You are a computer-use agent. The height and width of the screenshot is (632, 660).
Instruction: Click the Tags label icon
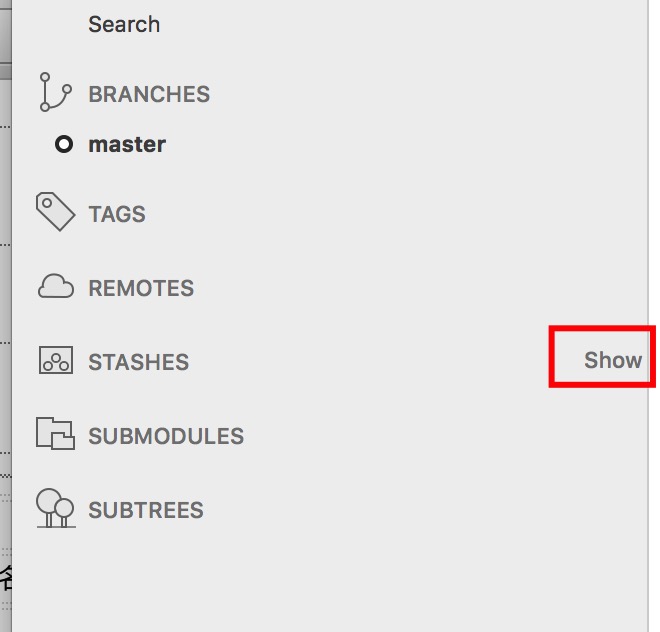55,212
